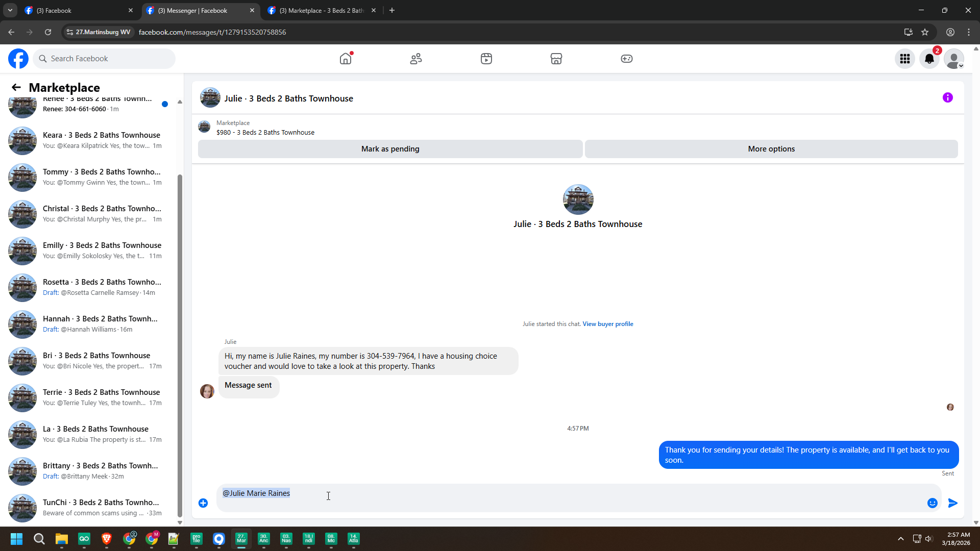Click Julie's housing voucher message bubble
980x551 pixels.
point(368,361)
